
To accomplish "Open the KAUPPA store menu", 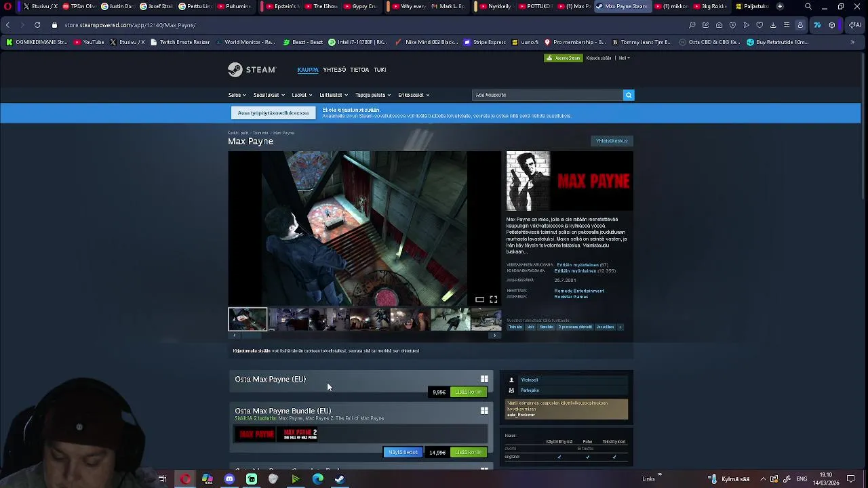I will [x=308, y=70].
